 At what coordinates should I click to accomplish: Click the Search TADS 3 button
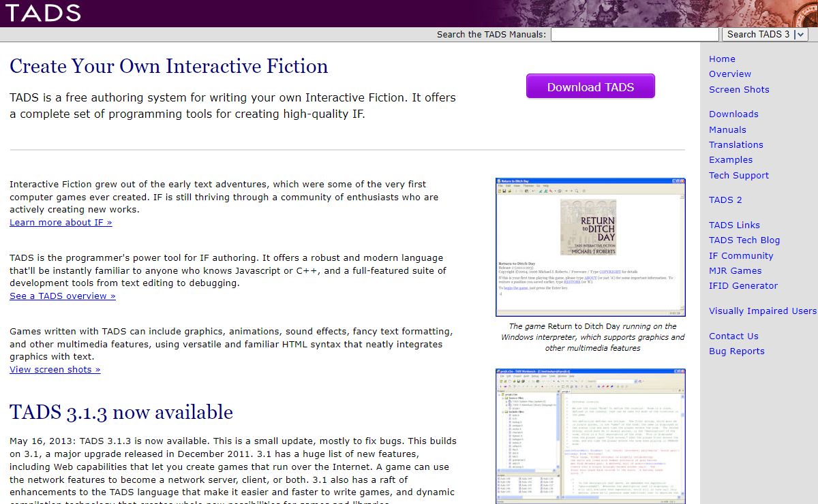[758, 34]
